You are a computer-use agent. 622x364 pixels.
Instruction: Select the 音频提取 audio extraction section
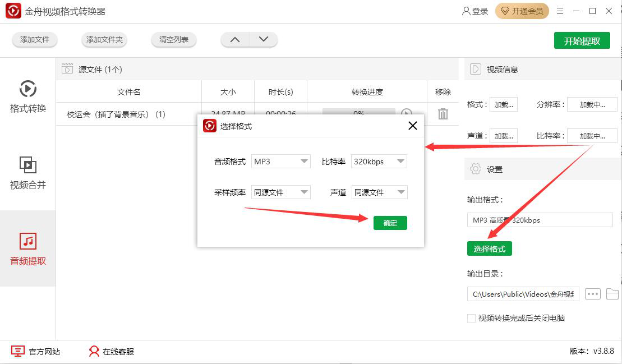(x=28, y=249)
